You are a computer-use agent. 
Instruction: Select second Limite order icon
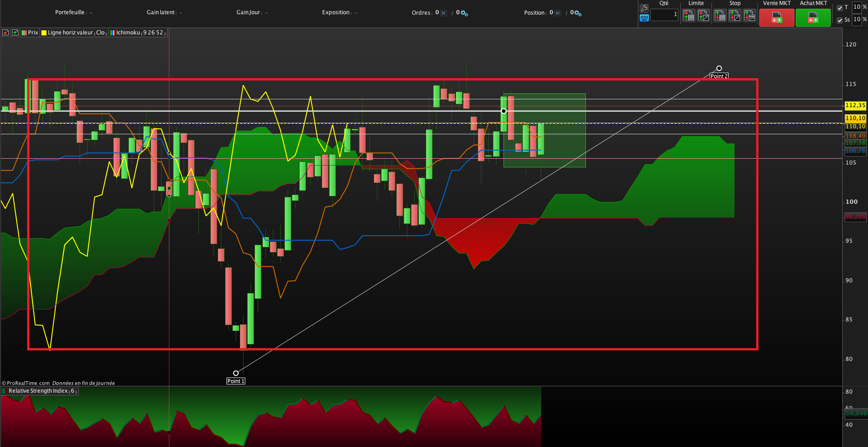(x=703, y=16)
